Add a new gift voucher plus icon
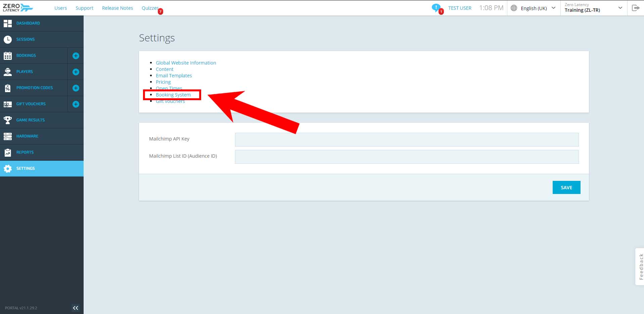 pyautogui.click(x=76, y=104)
